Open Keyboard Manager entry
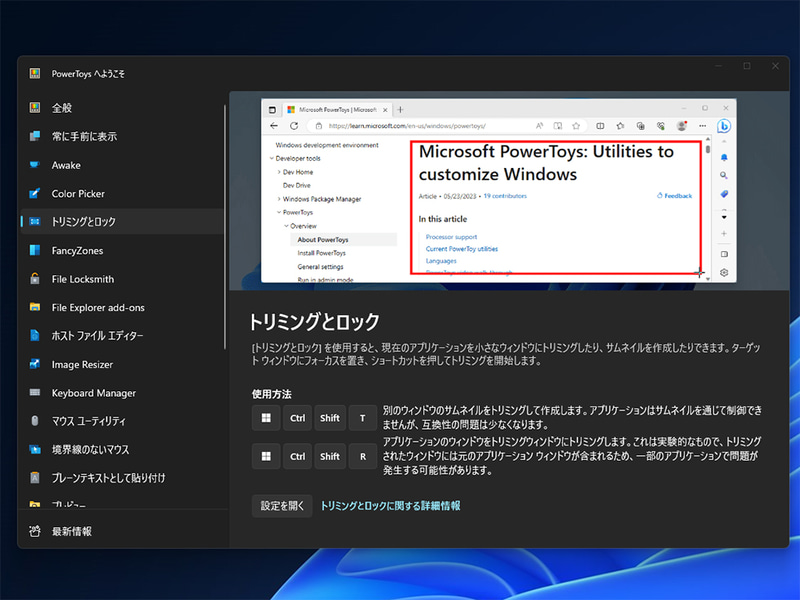 pos(122,392)
